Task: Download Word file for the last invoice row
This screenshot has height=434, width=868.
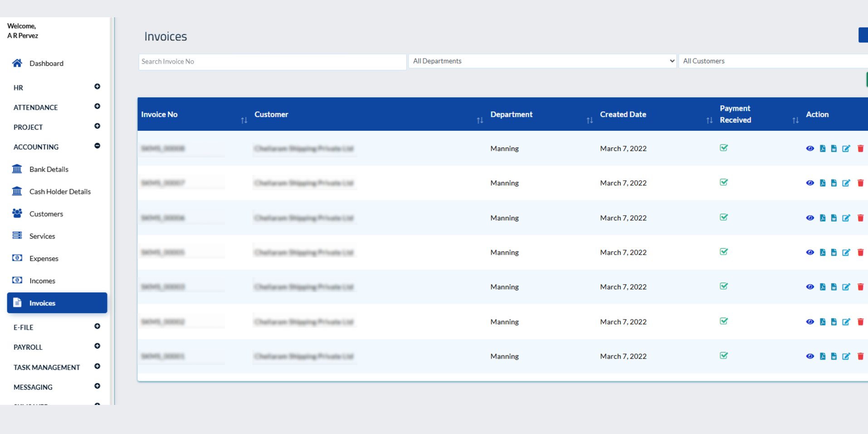Action: coord(834,356)
